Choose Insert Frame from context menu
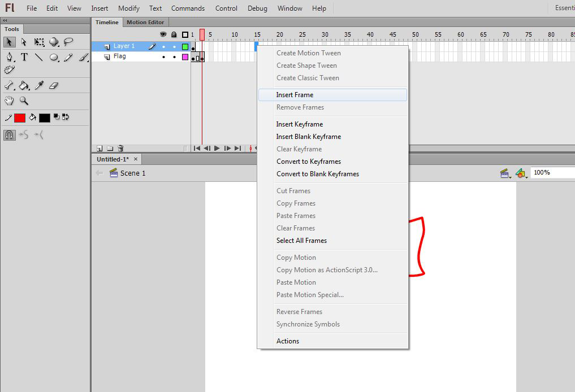The width and height of the screenshot is (575, 392). (332, 95)
